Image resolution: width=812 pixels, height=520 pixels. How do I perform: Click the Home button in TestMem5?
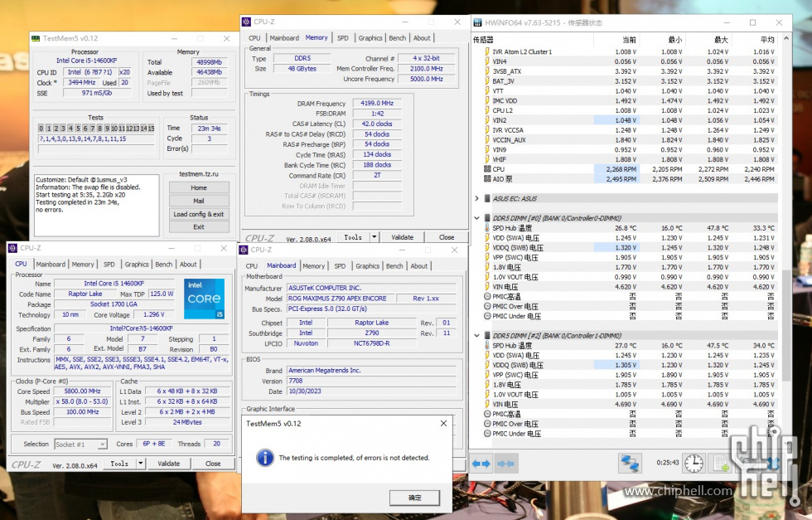(199, 187)
